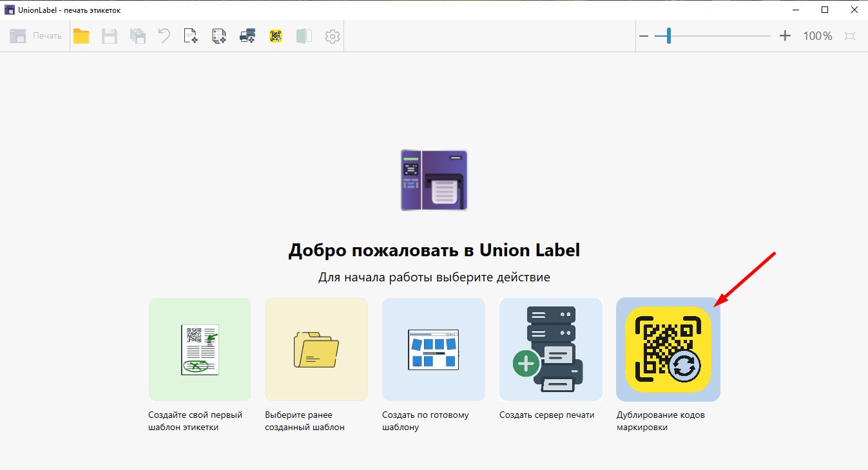Viewport: 868px width, 470px height.
Task: Select the green create first label template tile
Action: 200,350
